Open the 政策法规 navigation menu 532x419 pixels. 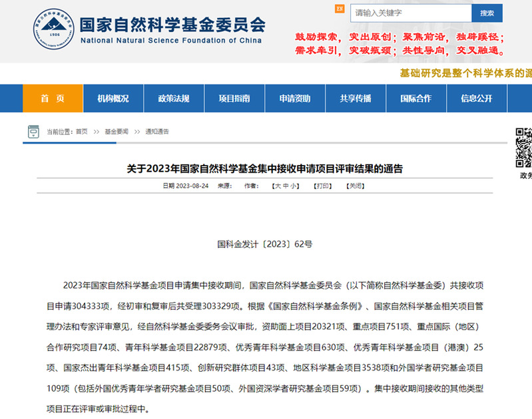174,98
